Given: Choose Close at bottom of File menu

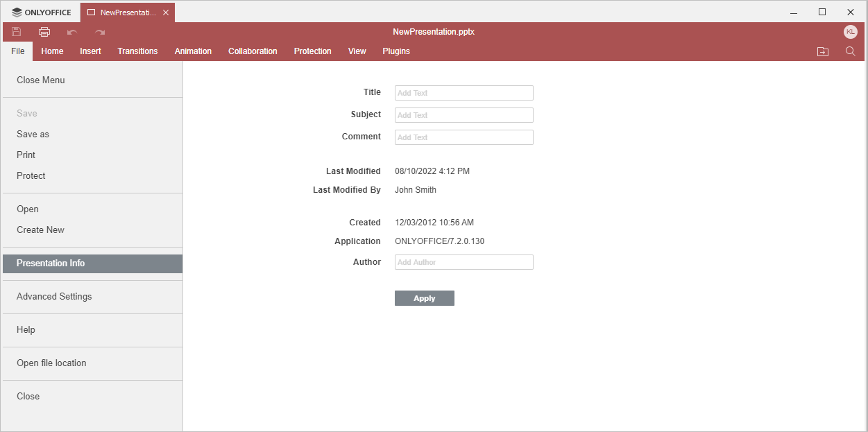Looking at the screenshot, I should point(92,397).
